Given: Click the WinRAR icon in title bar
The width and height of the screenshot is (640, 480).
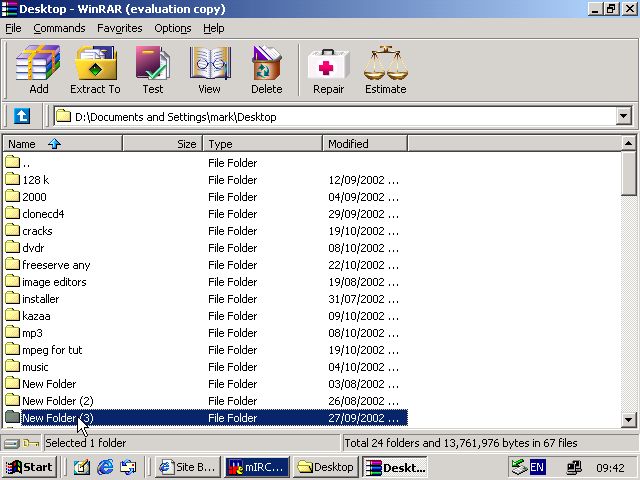Looking at the screenshot, I should [9, 9].
